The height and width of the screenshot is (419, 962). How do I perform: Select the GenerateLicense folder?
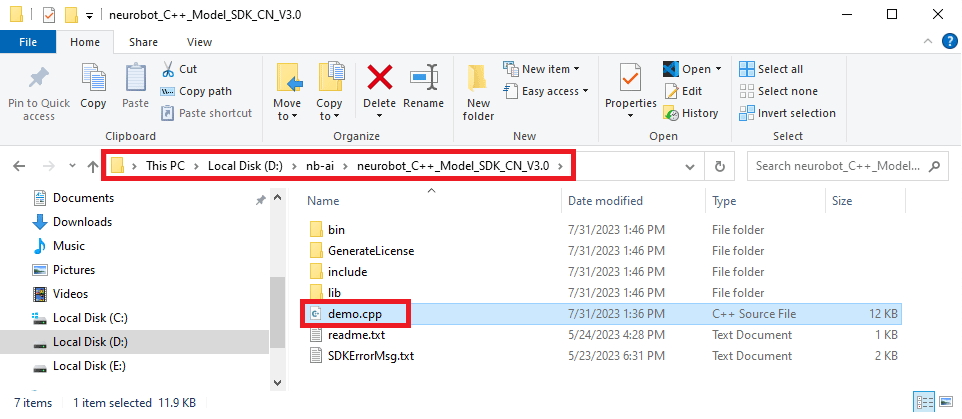point(371,251)
